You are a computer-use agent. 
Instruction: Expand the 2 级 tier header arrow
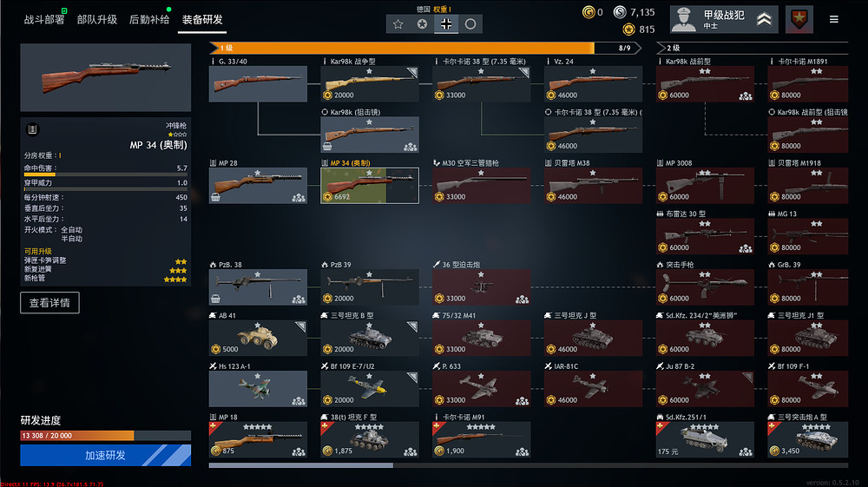(x=661, y=48)
